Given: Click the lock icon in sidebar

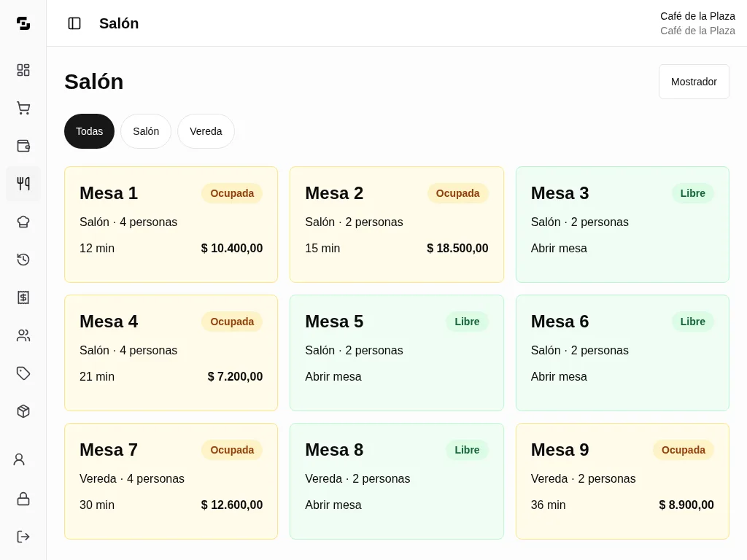Looking at the screenshot, I should pyautogui.click(x=23, y=499).
